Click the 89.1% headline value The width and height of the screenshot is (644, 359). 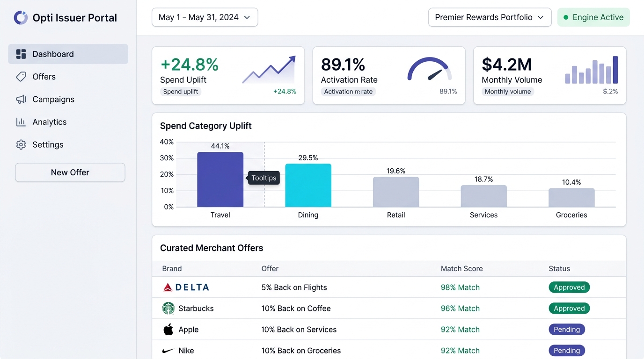pyautogui.click(x=343, y=64)
